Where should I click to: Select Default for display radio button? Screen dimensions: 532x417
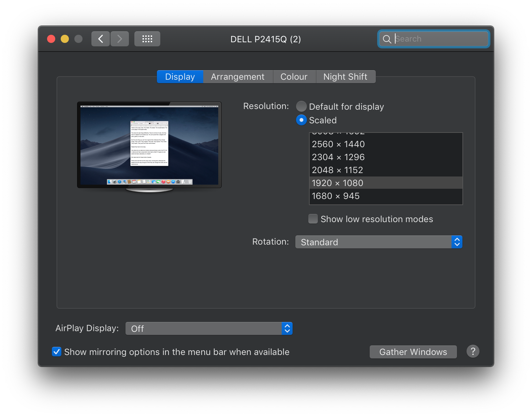click(x=301, y=106)
